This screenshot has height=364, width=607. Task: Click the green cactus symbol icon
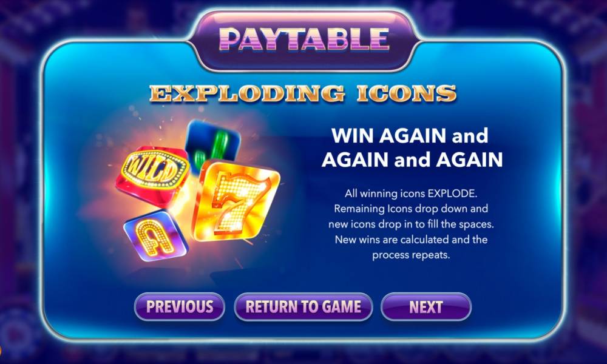212,143
